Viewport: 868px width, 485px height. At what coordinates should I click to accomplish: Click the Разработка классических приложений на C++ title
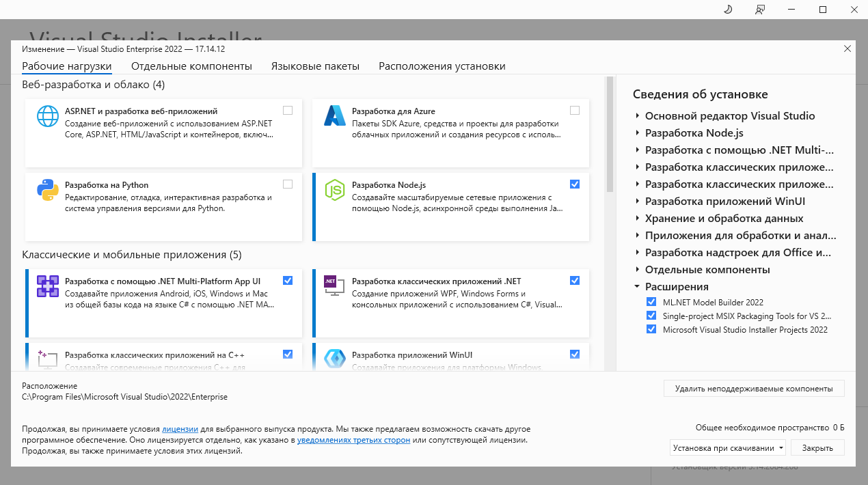pos(154,355)
